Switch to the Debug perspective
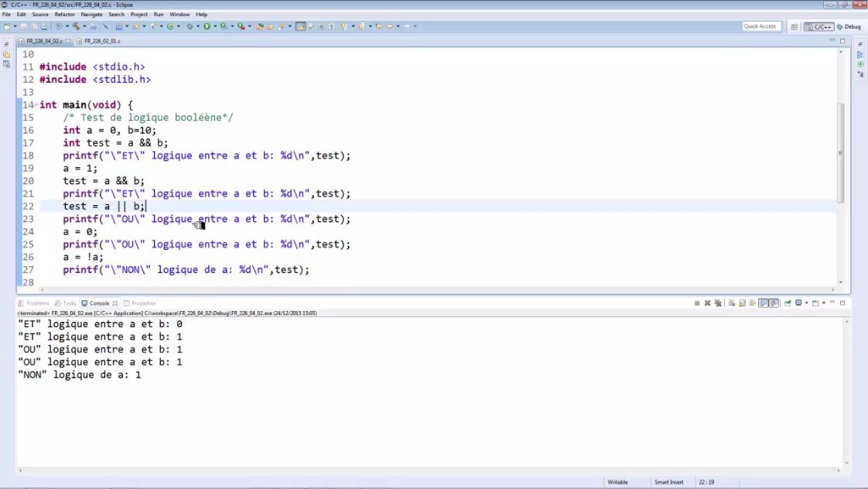The image size is (868, 489). [x=849, y=26]
